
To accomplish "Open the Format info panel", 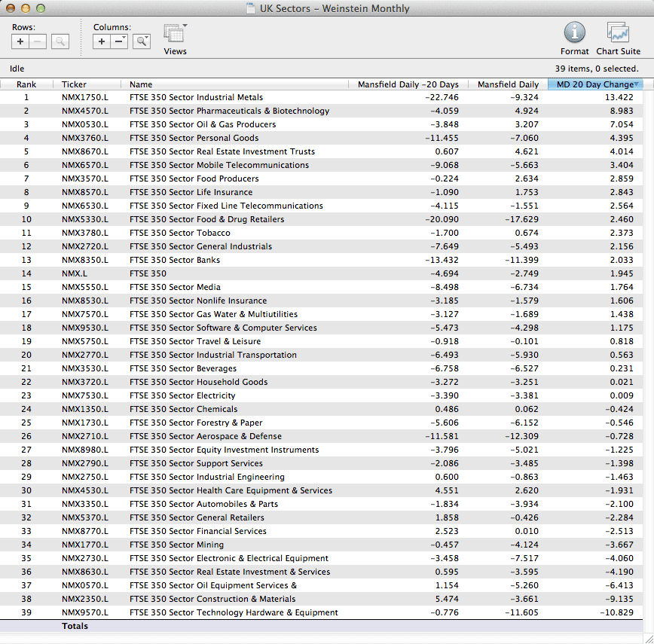I will pos(574,33).
